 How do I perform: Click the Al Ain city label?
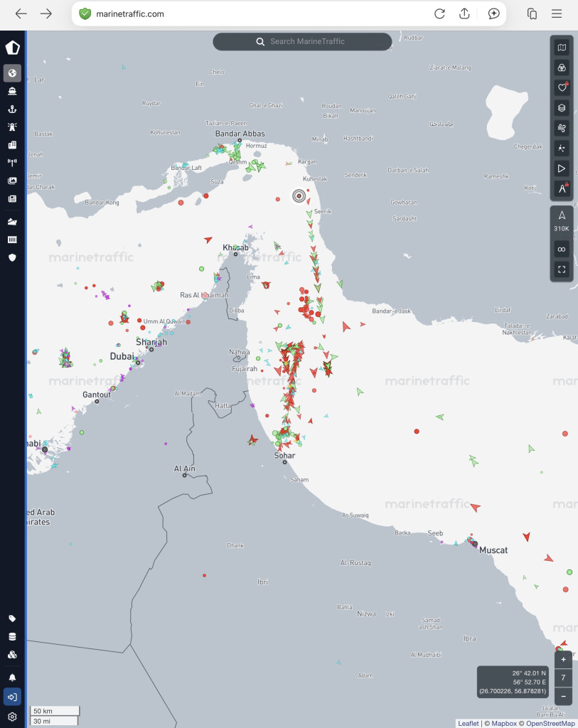184,469
